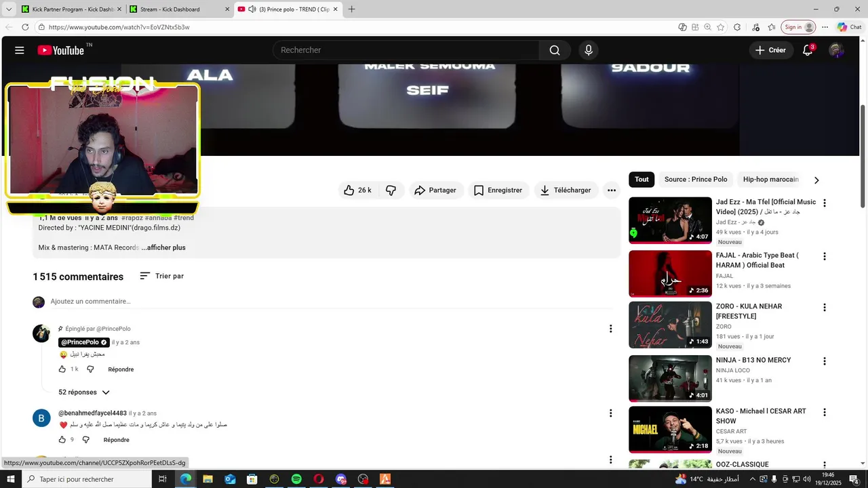Click the Partager share button
The width and height of the screenshot is (868, 488).
[435, 190]
